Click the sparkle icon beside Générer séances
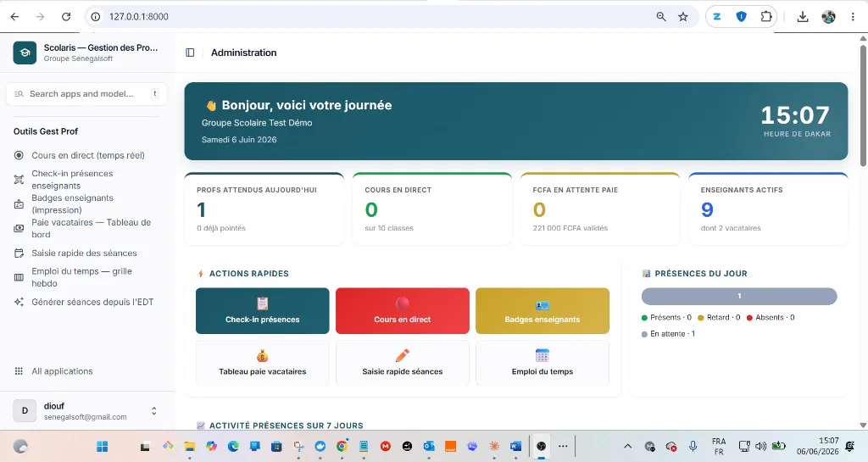This screenshot has height=462, width=868. pos(19,302)
